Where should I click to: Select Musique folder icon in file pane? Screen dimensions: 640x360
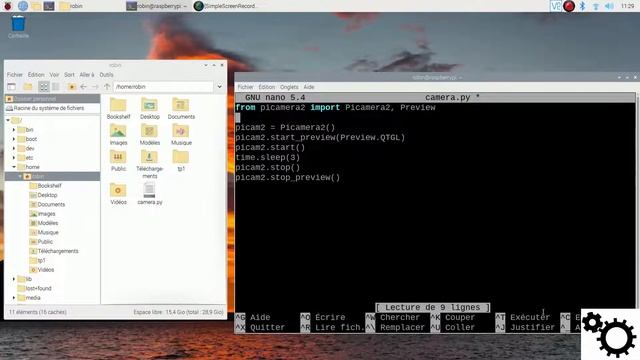181,135
